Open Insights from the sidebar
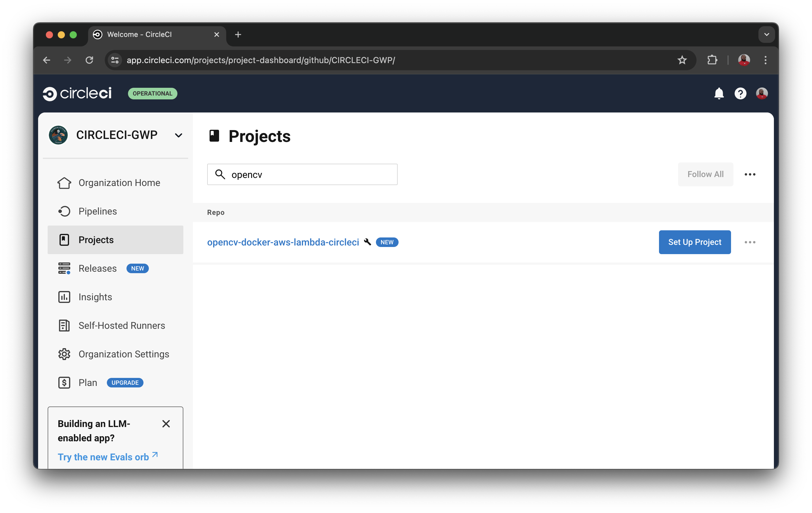812x513 pixels. point(95,297)
